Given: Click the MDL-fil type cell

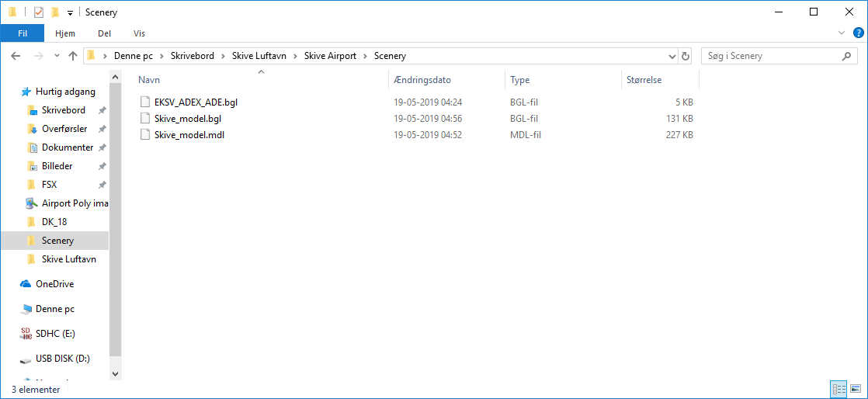Looking at the screenshot, I should [525, 134].
